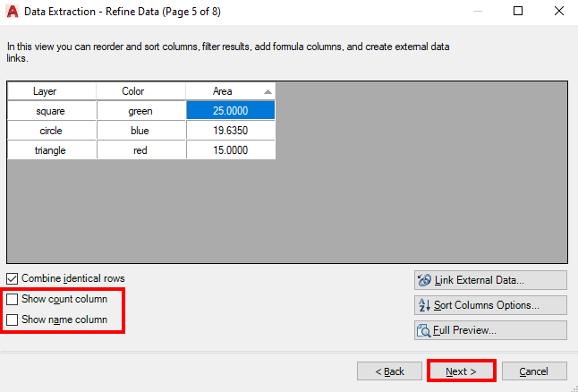Image resolution: width=578 pixels, height=392 pixels.
Task: Click the Link External Data chain icon
Action: point(424,280)
